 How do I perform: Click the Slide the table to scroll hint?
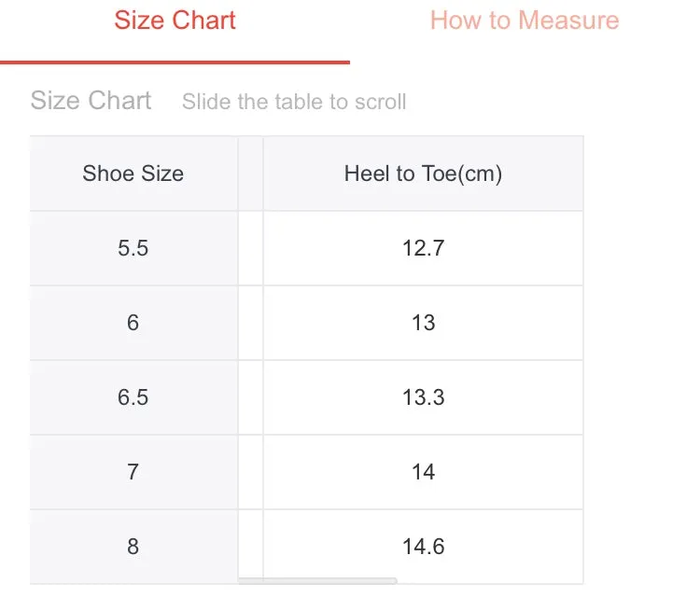tap(294, 102)
